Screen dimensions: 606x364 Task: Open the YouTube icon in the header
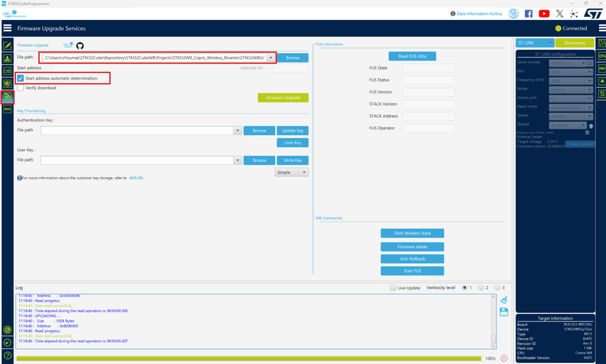click(x=544, y=13)
